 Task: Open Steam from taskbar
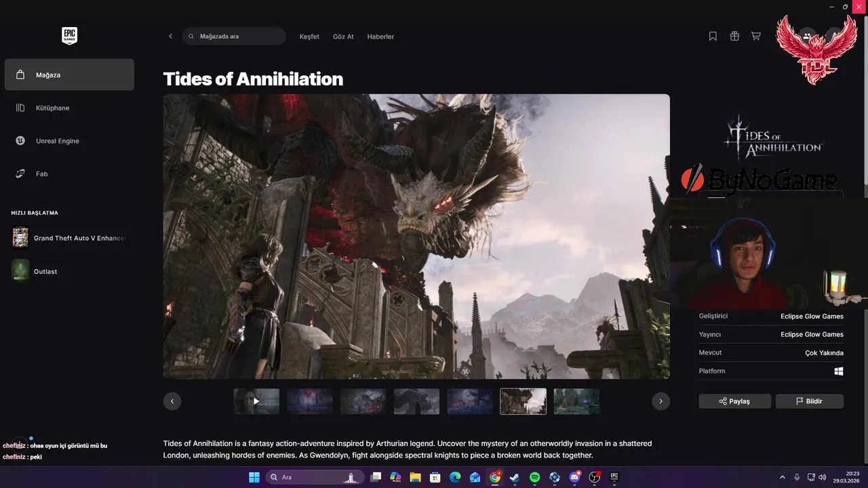pos(515,477)
